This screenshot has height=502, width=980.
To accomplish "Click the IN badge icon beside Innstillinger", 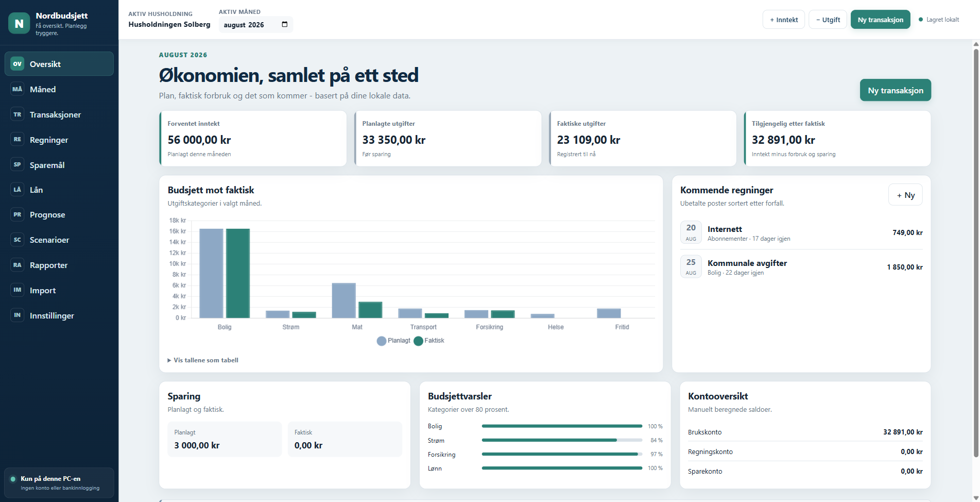I will coord(18,315).
